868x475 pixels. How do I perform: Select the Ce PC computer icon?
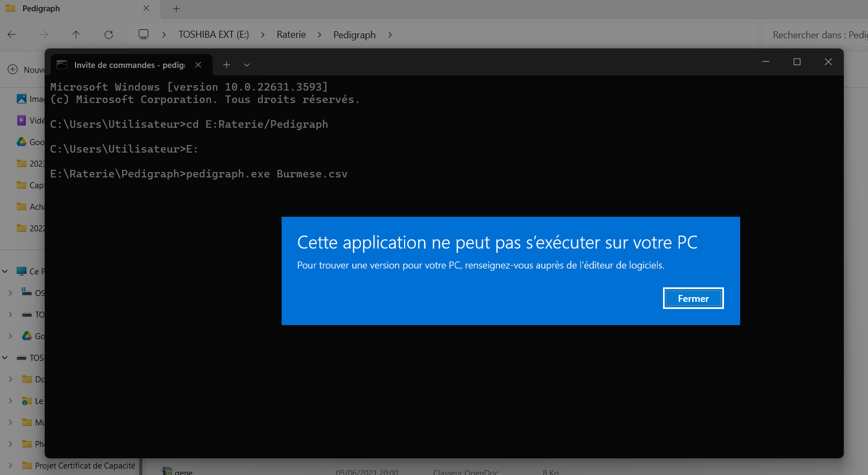click(x=22, y=271)
